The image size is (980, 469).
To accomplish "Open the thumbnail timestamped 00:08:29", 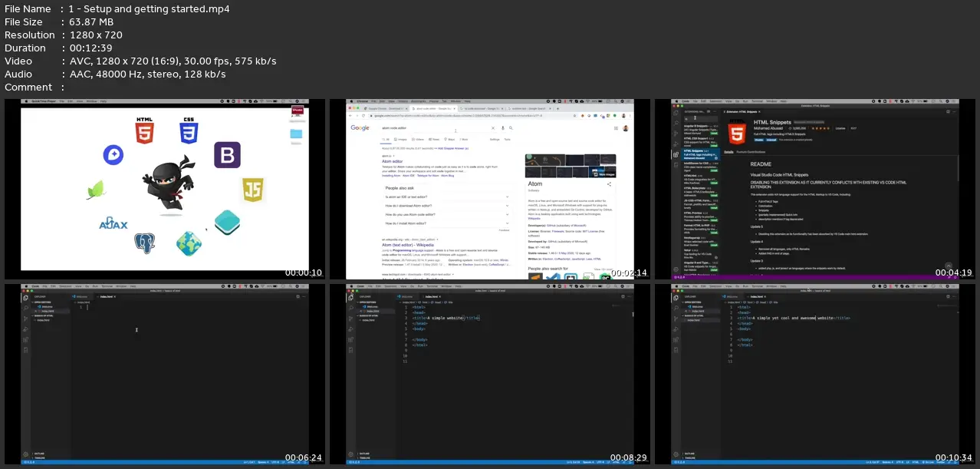I will tap(490, 374).
